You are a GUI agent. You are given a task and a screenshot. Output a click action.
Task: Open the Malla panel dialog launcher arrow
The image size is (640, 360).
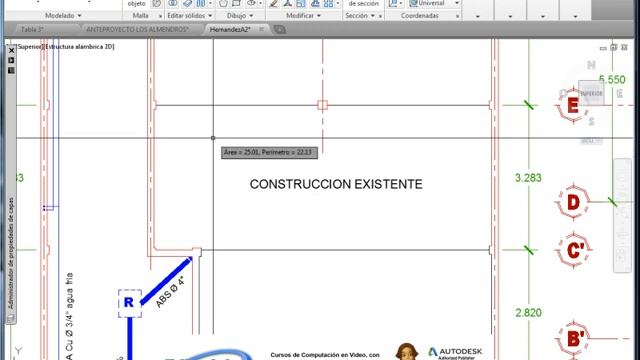pos(160,16)
